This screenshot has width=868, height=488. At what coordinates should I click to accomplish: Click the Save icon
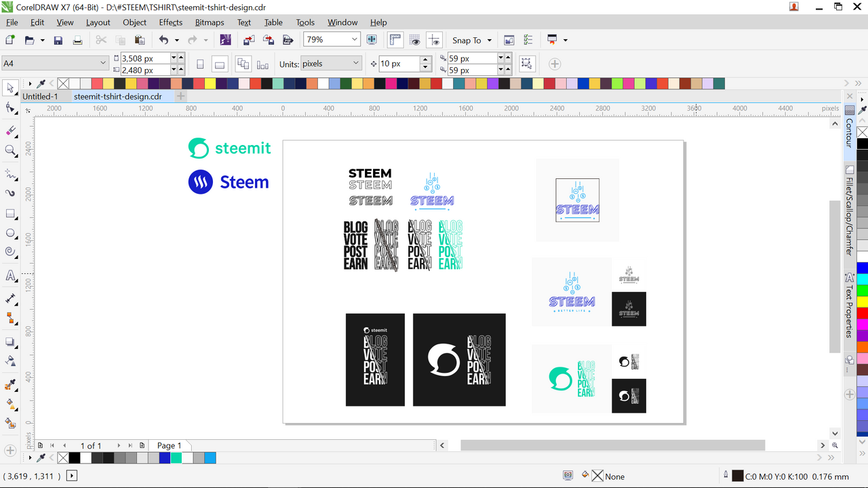(x=58, y=40)
